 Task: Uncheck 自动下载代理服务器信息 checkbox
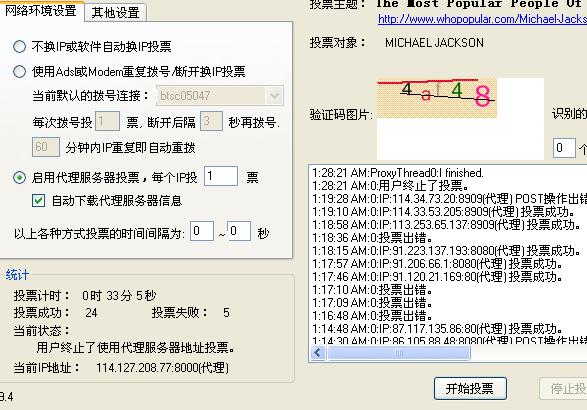pos(38,201)
